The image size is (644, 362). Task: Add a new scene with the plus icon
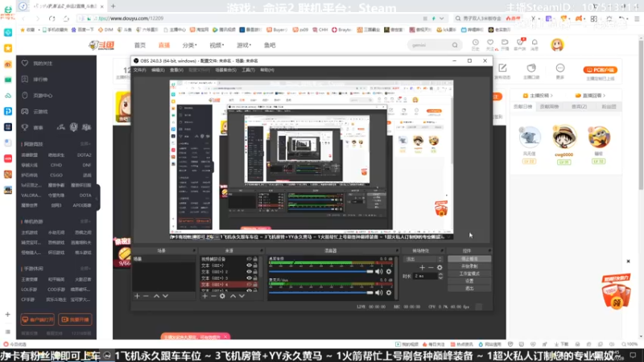tap(137, 296)
